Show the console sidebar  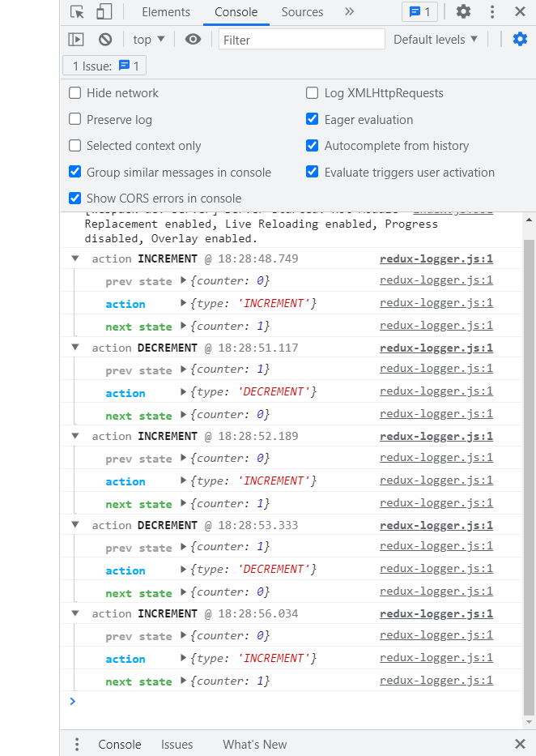click(76, 40)
